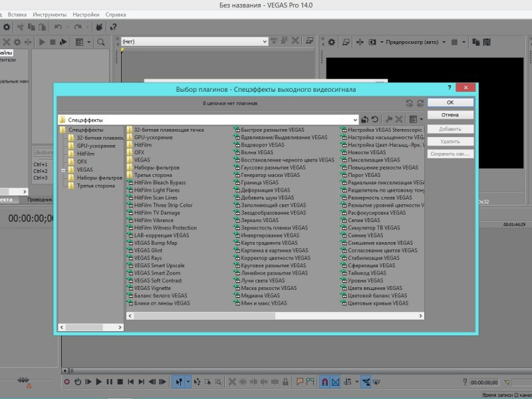Click the Stop button in transport bar
This screenshot has width=532, height=399.
[120, 382]
